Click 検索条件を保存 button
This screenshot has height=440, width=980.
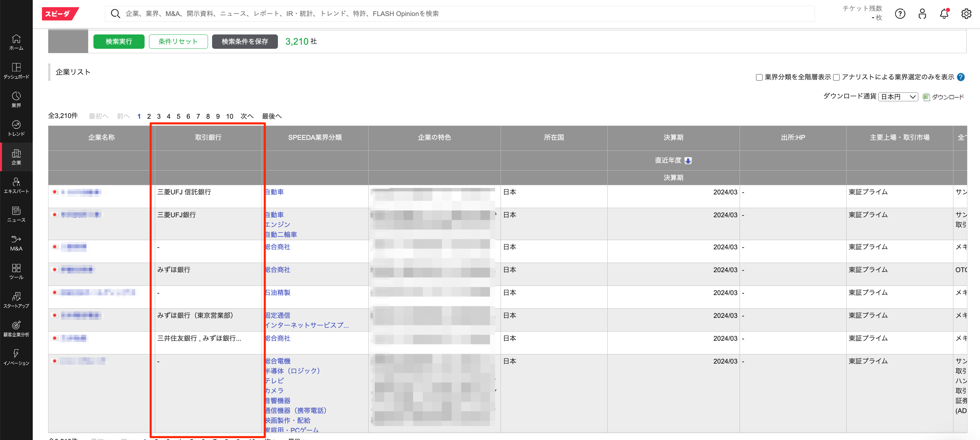click(x=244, y=42)
